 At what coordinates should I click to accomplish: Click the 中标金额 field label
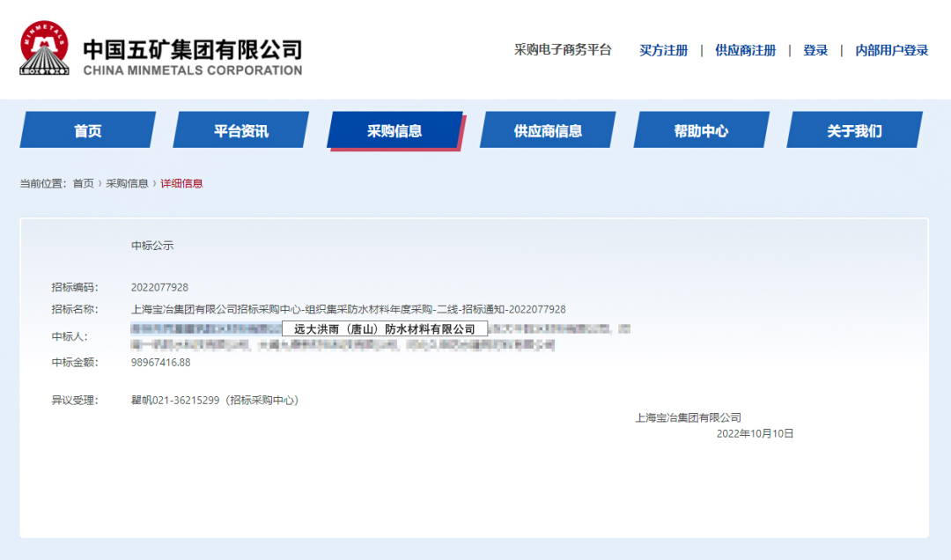pyautogui.click(x=75, y=362)
